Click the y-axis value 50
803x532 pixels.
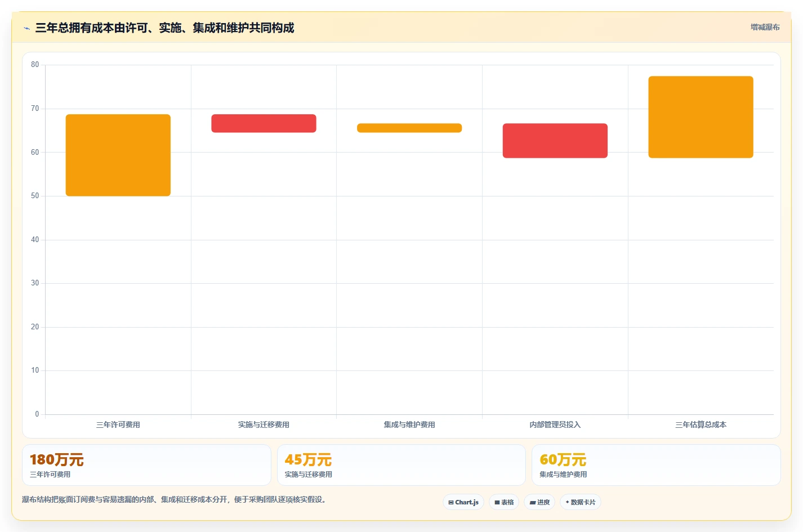pyautogui.click(x=35, y=196)
